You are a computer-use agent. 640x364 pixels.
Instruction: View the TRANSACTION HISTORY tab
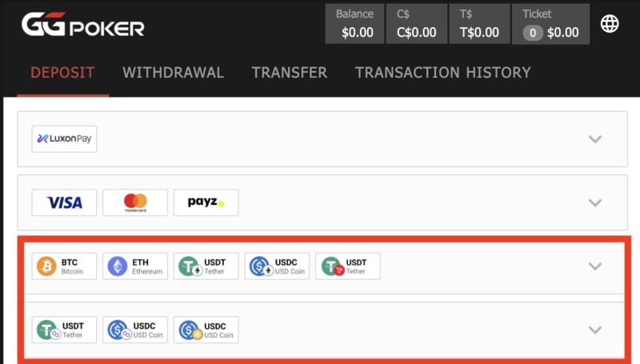[x=443, y=73]
